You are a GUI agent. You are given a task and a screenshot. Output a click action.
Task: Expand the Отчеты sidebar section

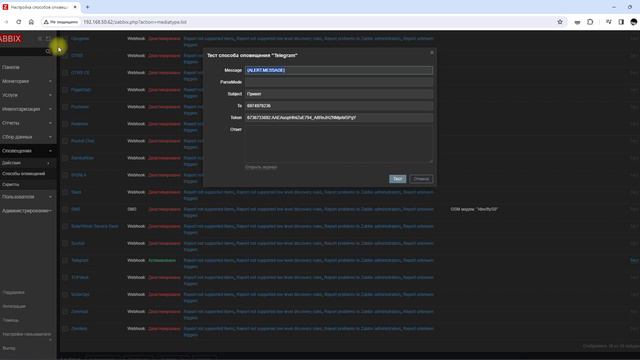pos(27,123)
